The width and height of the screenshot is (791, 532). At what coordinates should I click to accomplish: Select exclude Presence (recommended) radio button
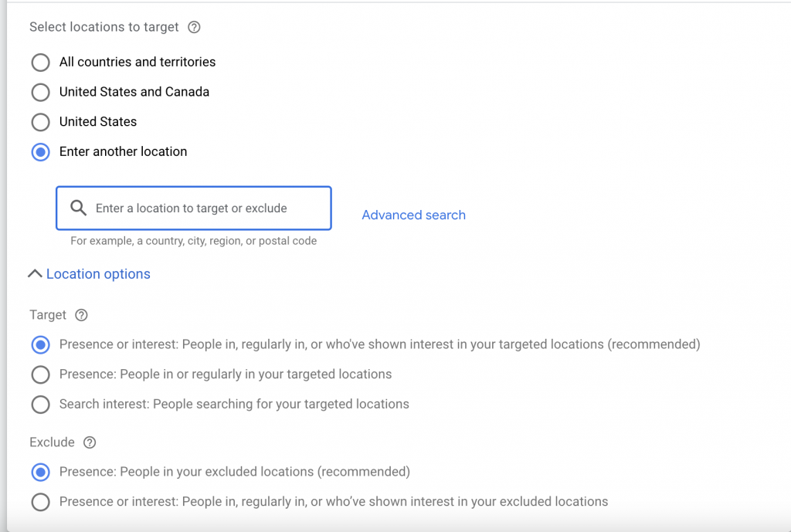click(x=40, y=472)
